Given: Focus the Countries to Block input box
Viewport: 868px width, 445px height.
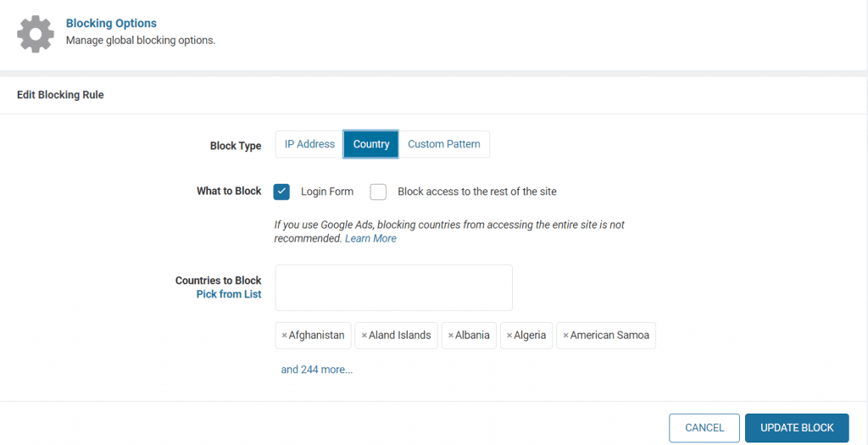Looking at the screenshot, I should tap(393, 287).
